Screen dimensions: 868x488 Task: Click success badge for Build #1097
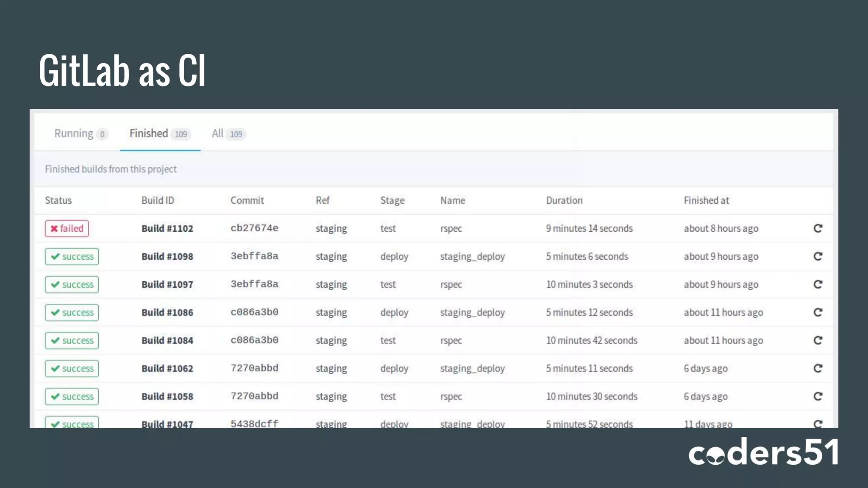[72, 284]
